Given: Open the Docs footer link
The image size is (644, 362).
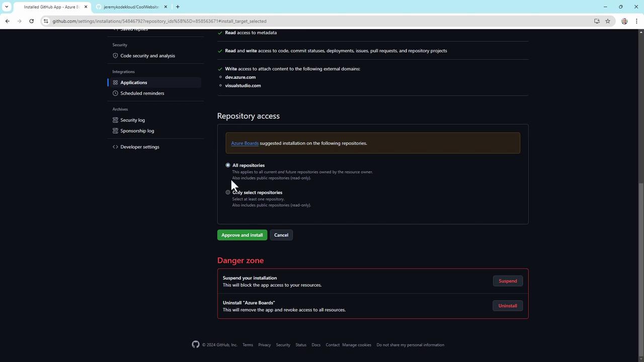Looking at the screenshot, I should [316, 345].
